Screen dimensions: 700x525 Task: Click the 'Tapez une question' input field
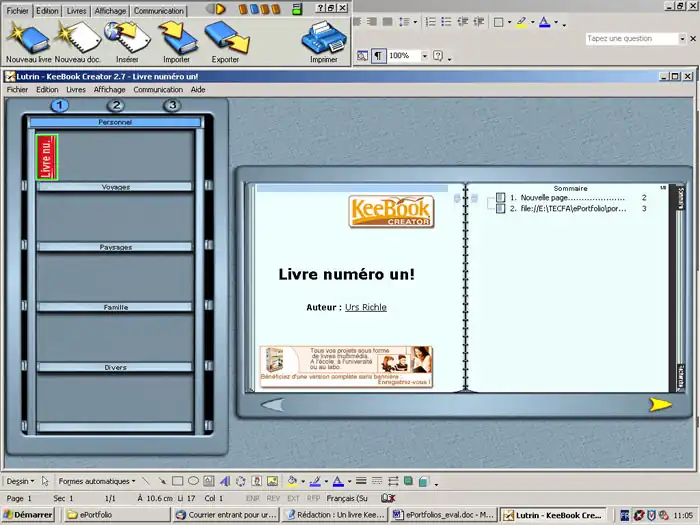click(x=633, y=39)
